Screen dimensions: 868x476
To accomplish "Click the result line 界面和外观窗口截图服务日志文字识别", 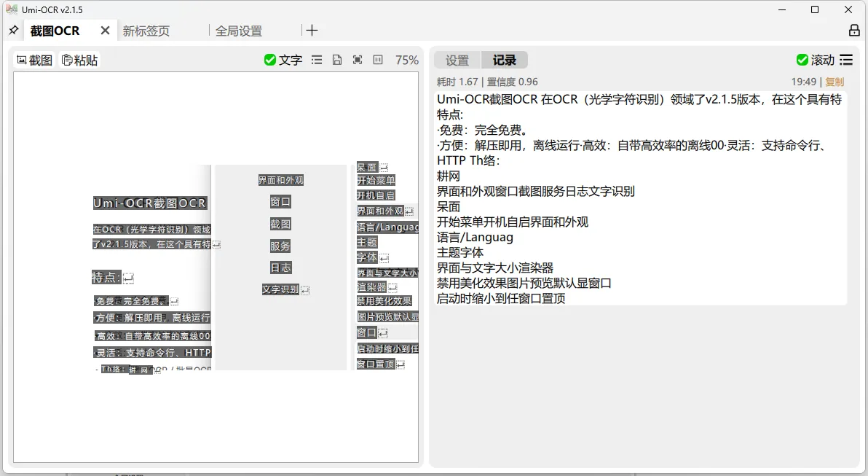I will pos(536,191).
